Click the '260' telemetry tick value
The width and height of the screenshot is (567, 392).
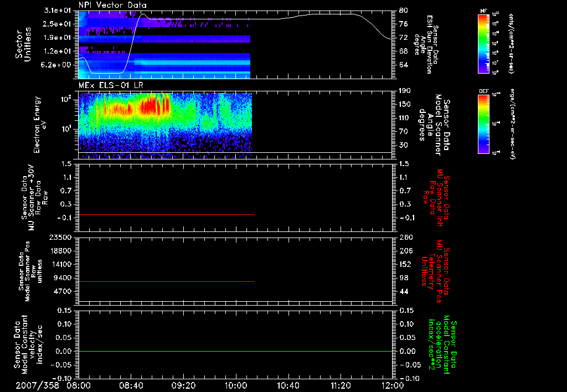point(406,237)
